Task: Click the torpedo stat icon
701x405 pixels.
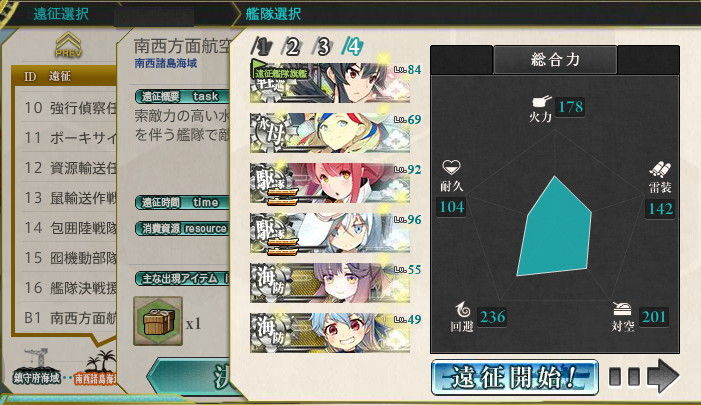Action: (660, 170)
